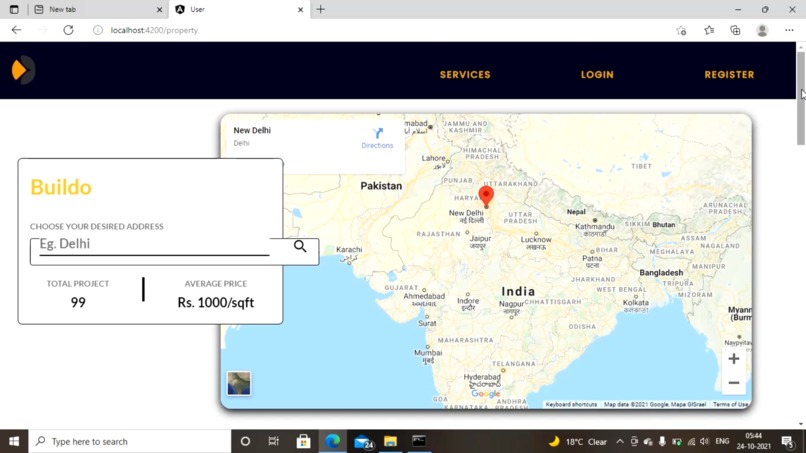Open the clock and date 24-10-2021

coord(753,441)
